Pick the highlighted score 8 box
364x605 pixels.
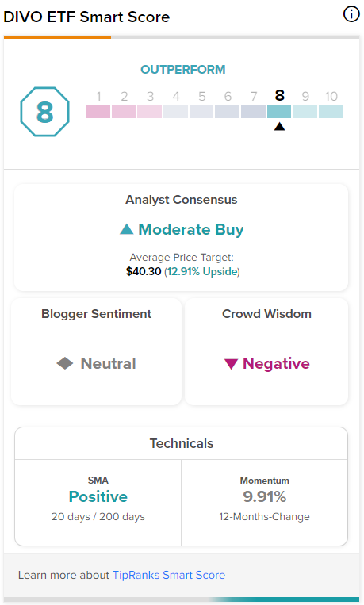coord(279,111)
